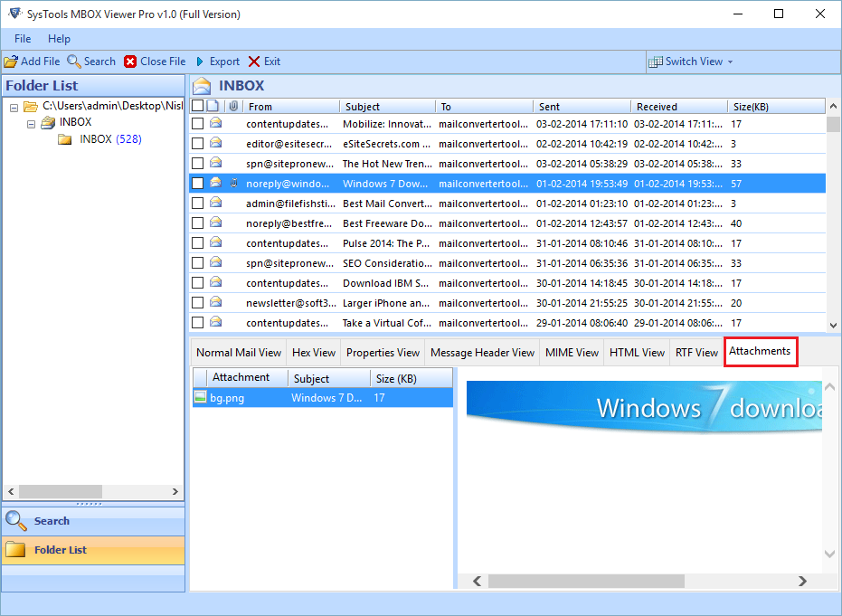Viewport: 842px width, 616px height.
Task: Switch to Properties View tab
Action: point(383,353)
